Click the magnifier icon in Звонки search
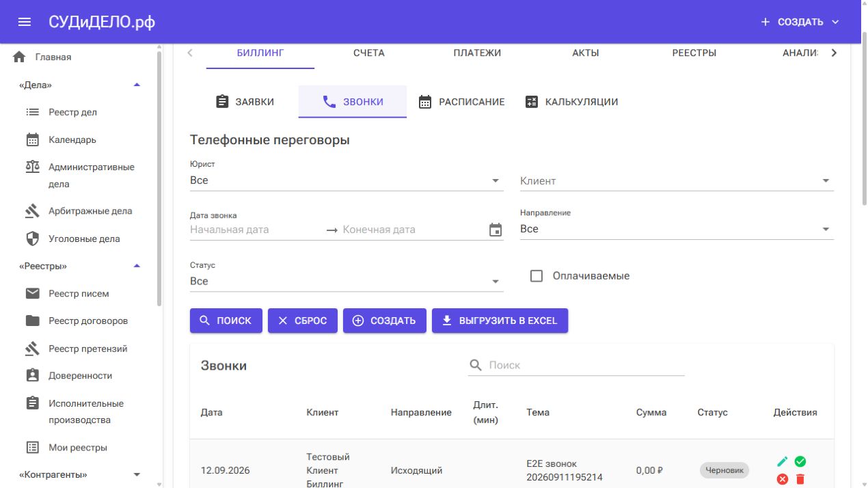Image resolution: width=868 pixels, height=488 pixels. (x=476, y=366)
